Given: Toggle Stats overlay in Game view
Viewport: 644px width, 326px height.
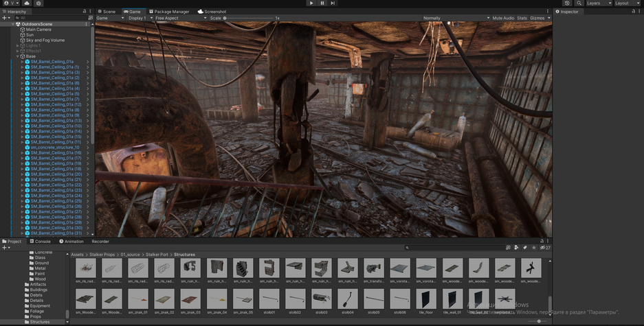Looking at the screenshot, I should pos(522,18).
